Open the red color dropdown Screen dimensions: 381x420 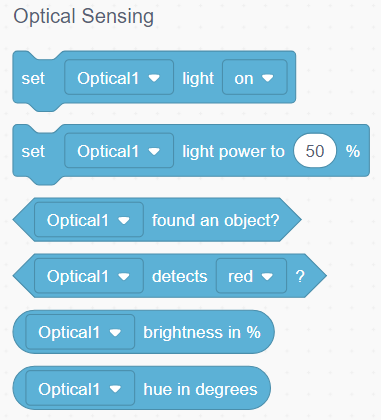coord(251,276)
